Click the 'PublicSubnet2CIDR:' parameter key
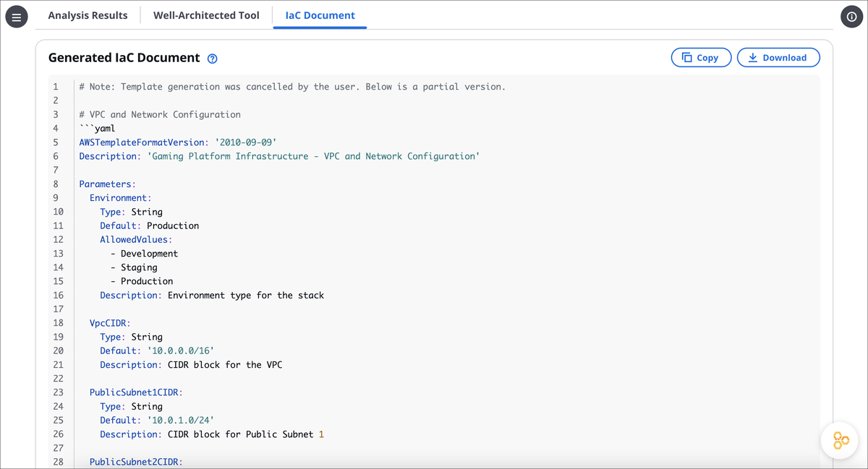 click(136, 462)
